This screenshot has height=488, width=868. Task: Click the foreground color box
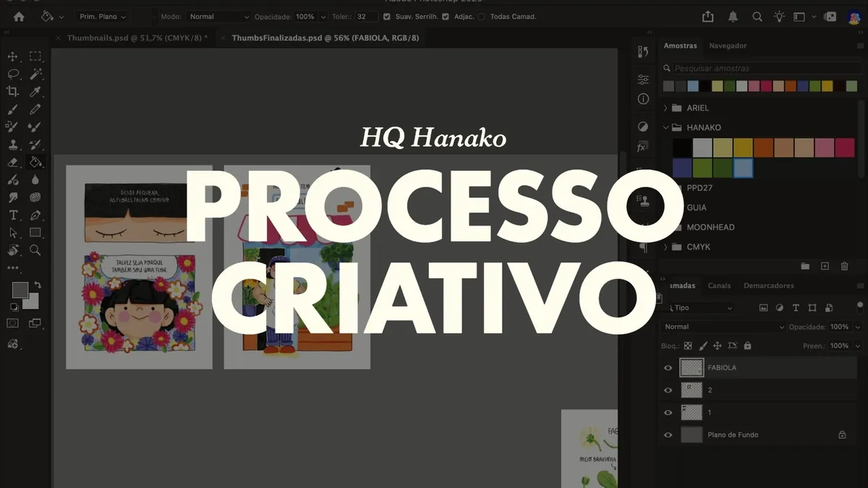[x=20, y=289]
